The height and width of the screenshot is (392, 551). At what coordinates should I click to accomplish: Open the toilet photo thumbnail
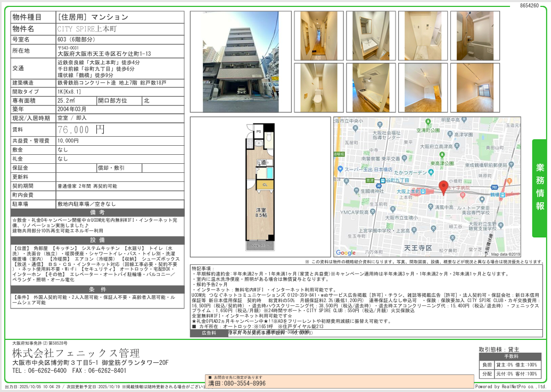coord(319,87)
